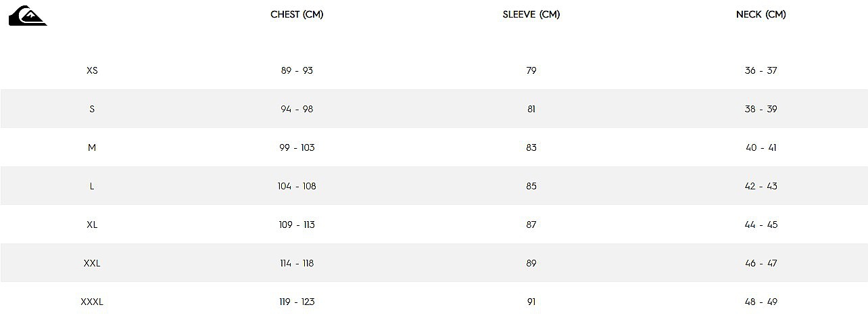Pick the L size row label

(92, 186)
